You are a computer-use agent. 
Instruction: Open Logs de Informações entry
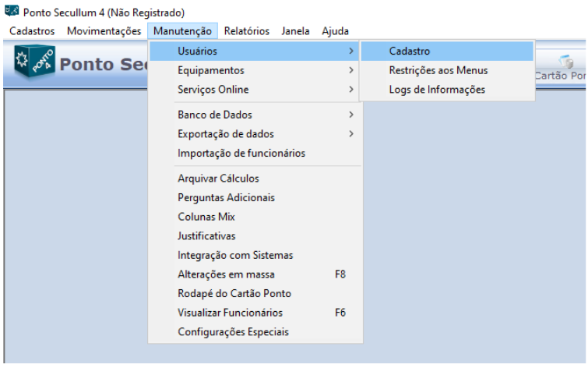(437, 90)
